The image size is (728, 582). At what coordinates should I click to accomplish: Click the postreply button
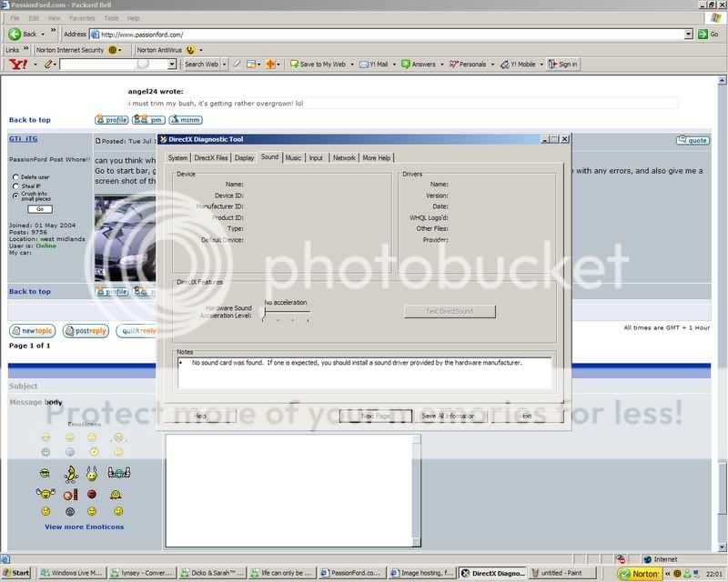click(86, 331)
